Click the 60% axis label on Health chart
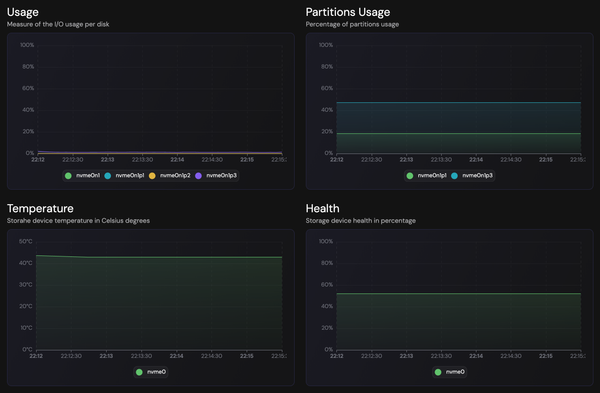This screenshot has width=600, height=393. pos(327,285)
